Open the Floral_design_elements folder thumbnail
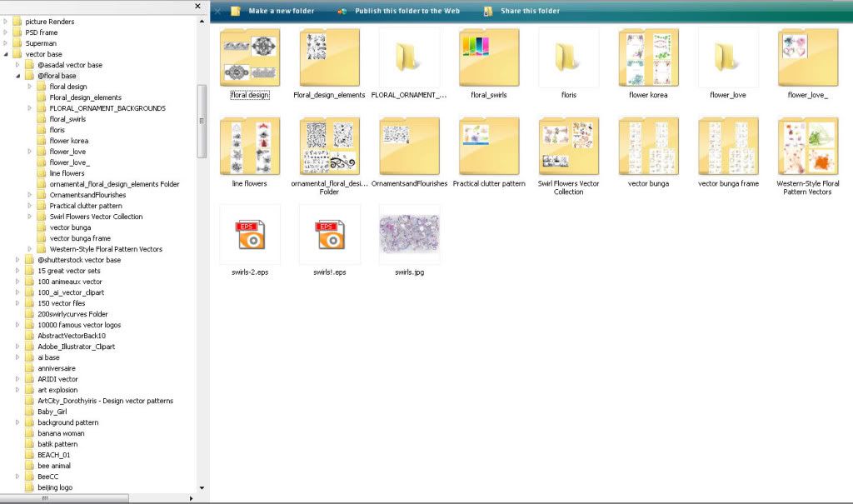 click(x=329, y=57)
